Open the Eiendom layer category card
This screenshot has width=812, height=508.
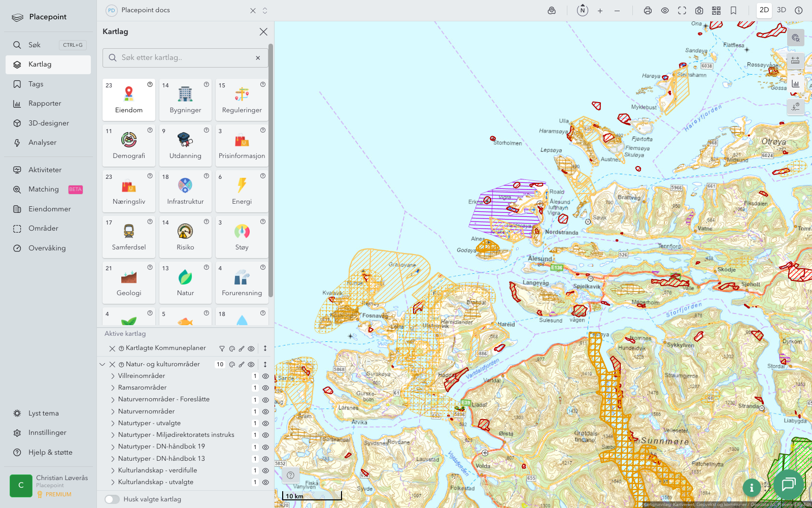point(129,100)
